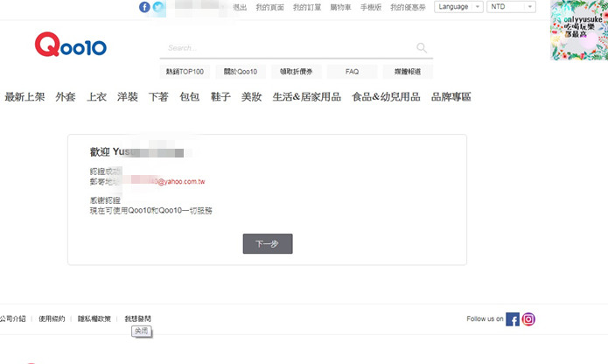The height and width of the screenshot is (364, 608).
Task: Open 我的優惠券 coupons link
Action: 408,7
